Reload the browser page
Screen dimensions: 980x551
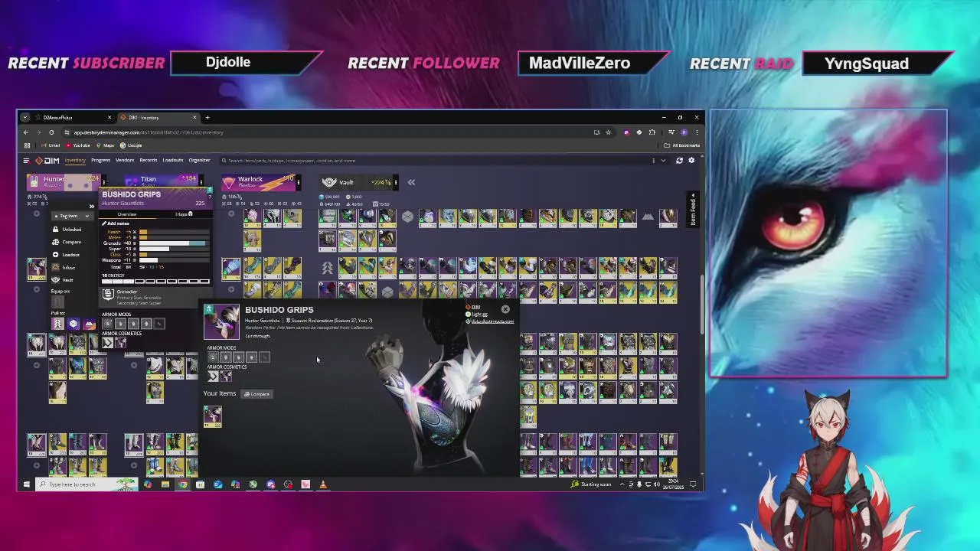tap(51, 132)
